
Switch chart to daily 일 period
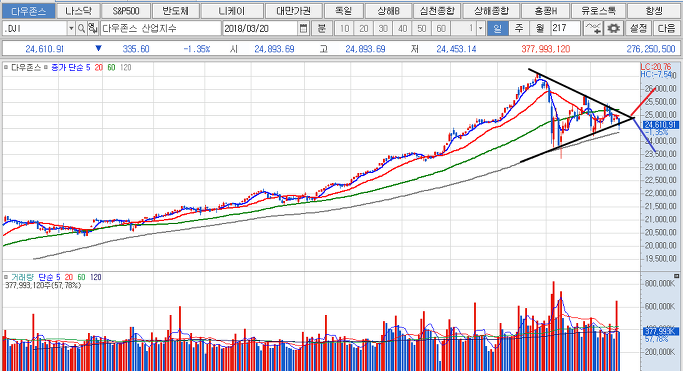click(x=497, y=29)
